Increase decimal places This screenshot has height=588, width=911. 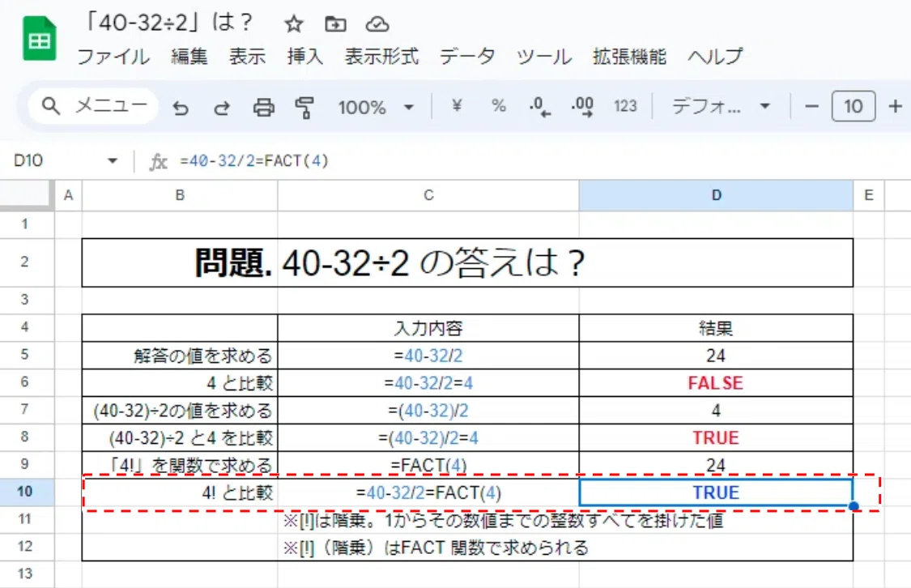click(x=582, y=107)
